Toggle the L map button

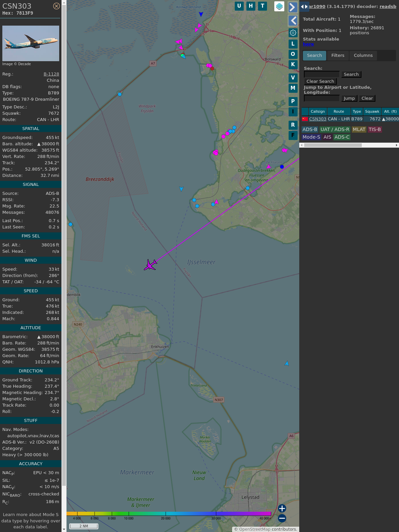point(293,44)
